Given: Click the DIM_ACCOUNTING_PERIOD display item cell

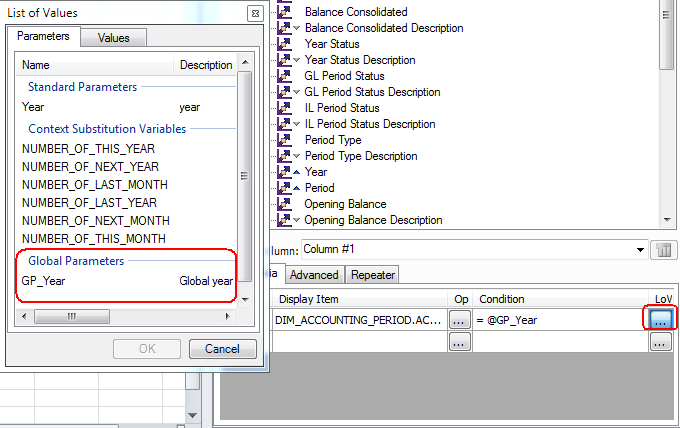Looking at the screenshot, I should point(359,320).
